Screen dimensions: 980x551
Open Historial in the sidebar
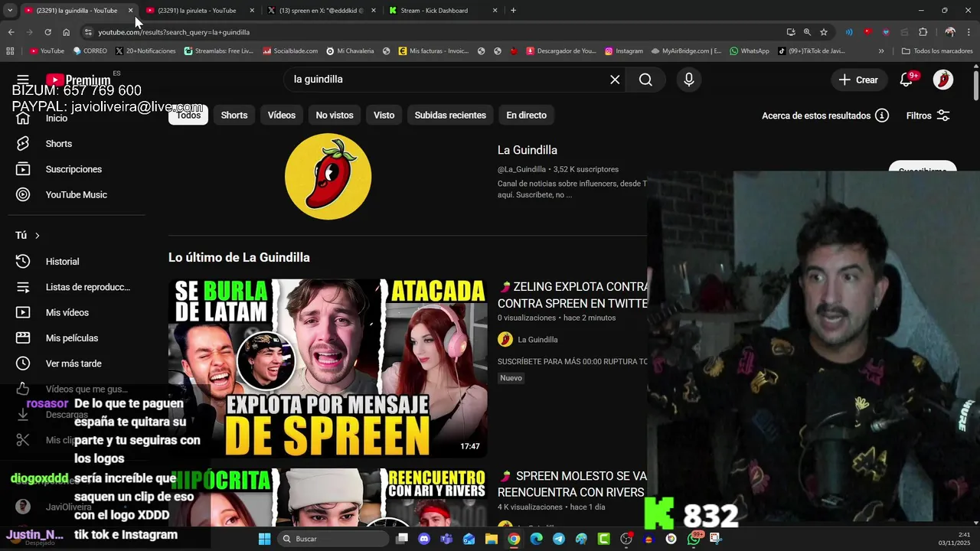[62, 262]
